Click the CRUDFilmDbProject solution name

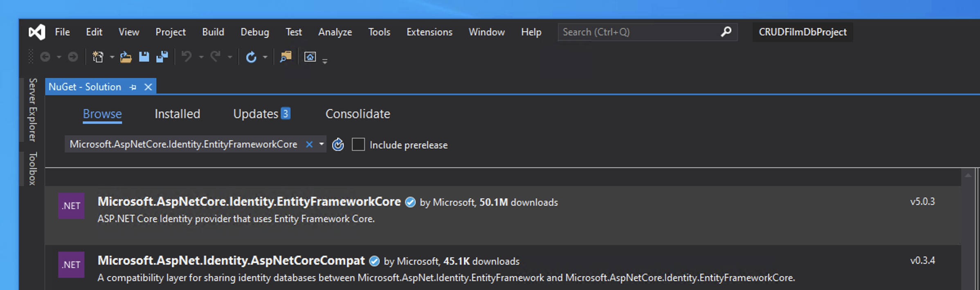(802, 32)
